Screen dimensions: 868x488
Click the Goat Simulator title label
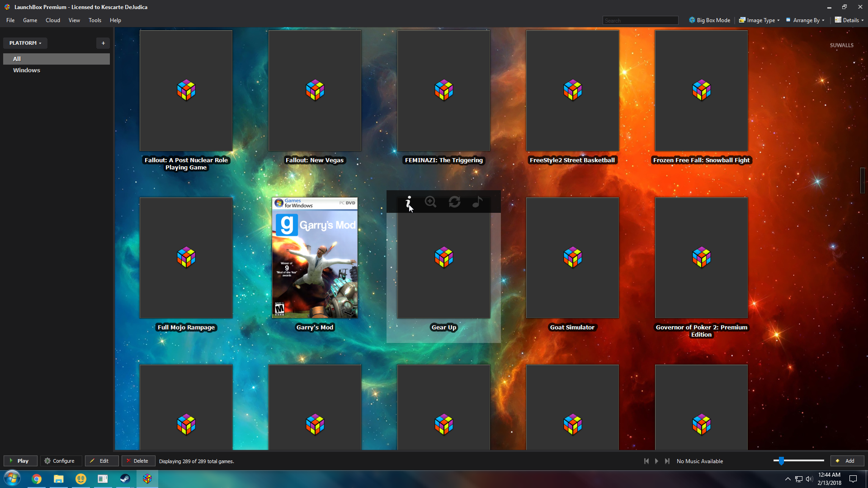572,327
